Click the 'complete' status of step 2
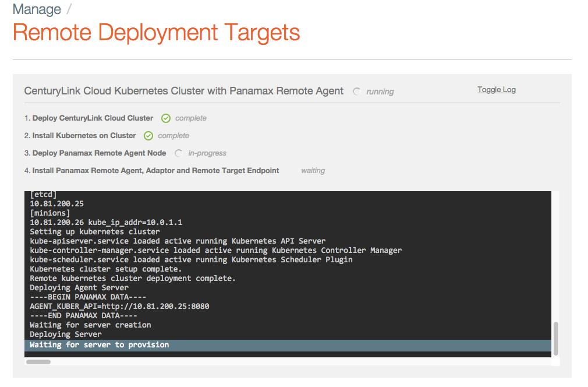The width and height of the screenshot is (588, 387). click(173, 135)
